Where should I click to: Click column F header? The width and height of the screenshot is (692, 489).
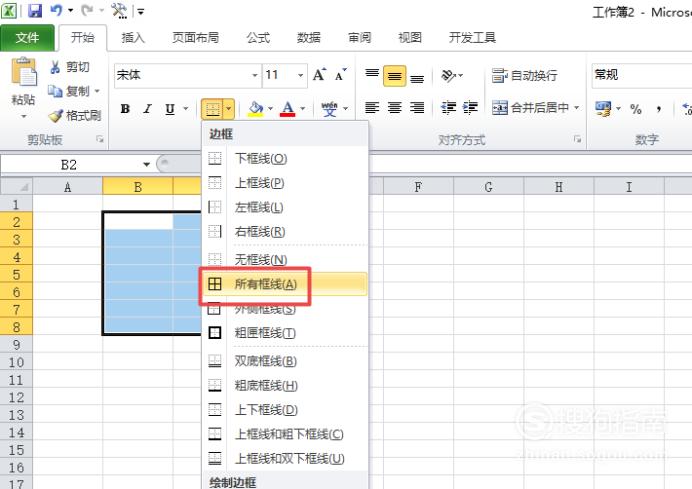418,187
